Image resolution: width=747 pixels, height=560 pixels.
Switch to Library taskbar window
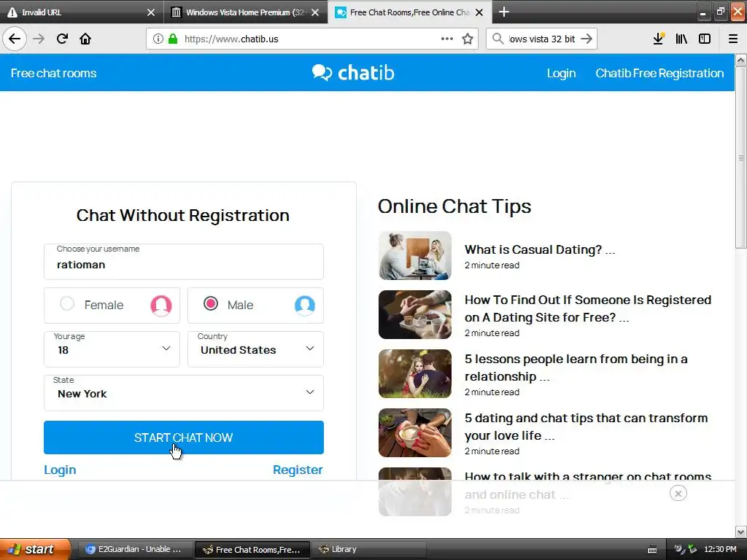368,549
